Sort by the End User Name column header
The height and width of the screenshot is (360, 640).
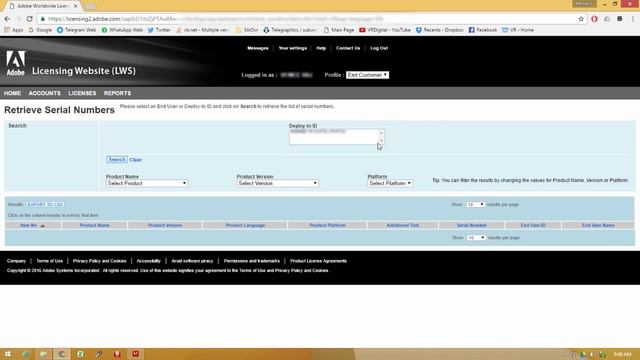coord(598,225)
